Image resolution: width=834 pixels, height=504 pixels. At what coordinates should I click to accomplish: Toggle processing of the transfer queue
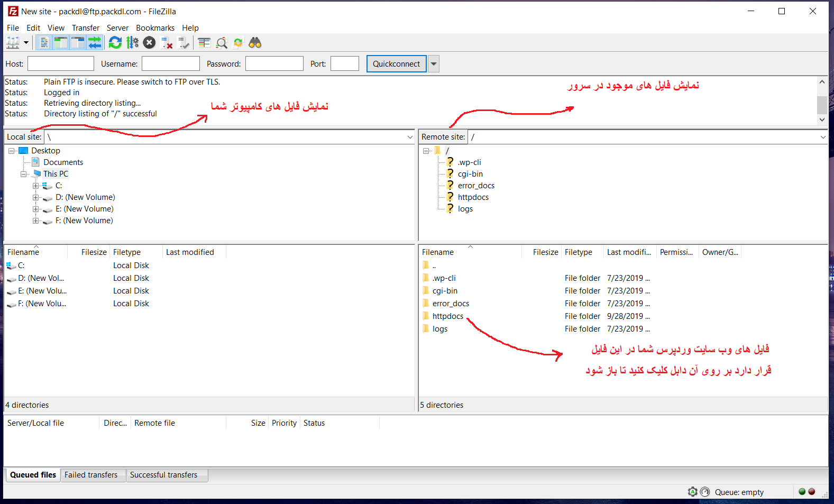[x=132, y=43]
